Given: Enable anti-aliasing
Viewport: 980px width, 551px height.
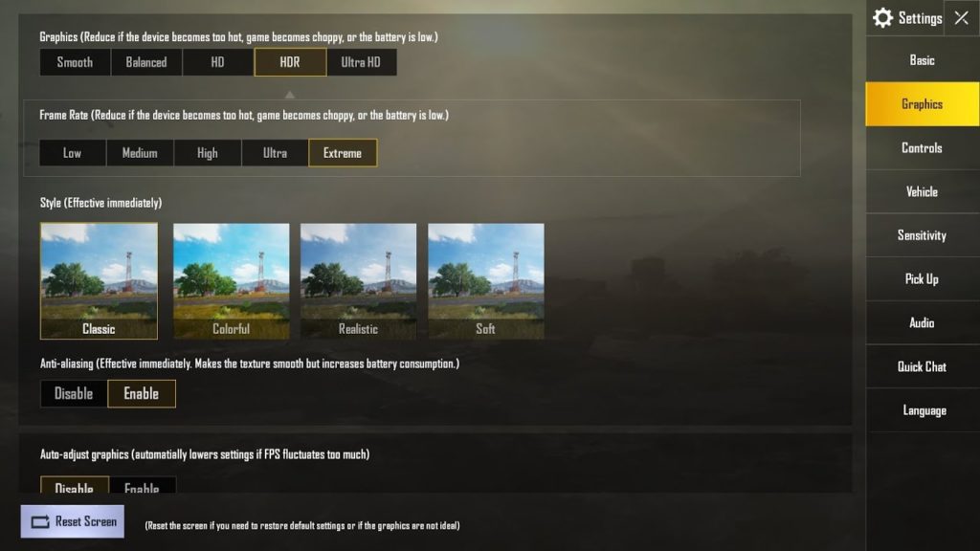Looking at the screenshot, I should (x=142, y=393).
